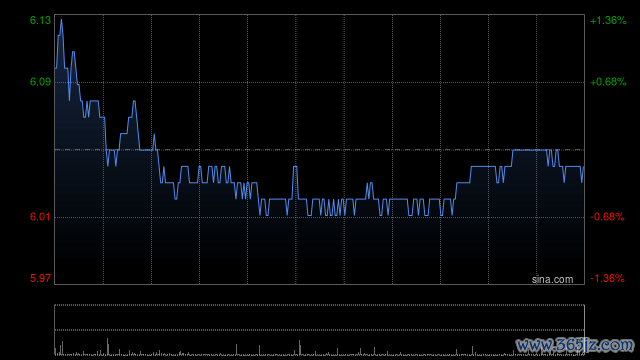Click the -1.36% percentage label
Screen dimensions: 640x360
point(607,278)
